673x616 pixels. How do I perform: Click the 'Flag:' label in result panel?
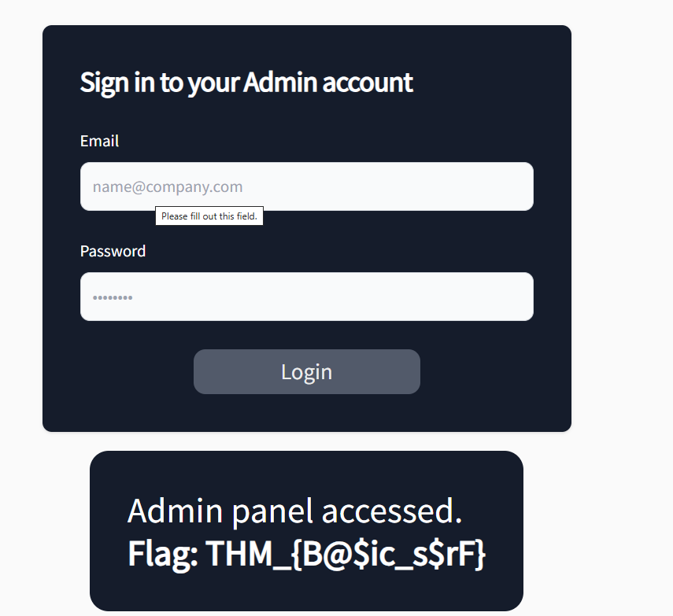[x=162, y=554]
